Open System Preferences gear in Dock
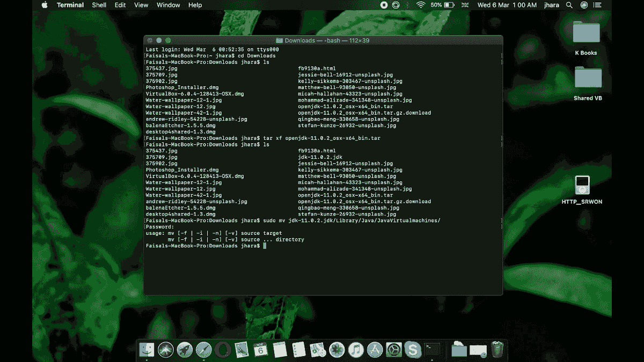Image resolution: width=644 pixels, height=362 pixels. click(394, 350)
